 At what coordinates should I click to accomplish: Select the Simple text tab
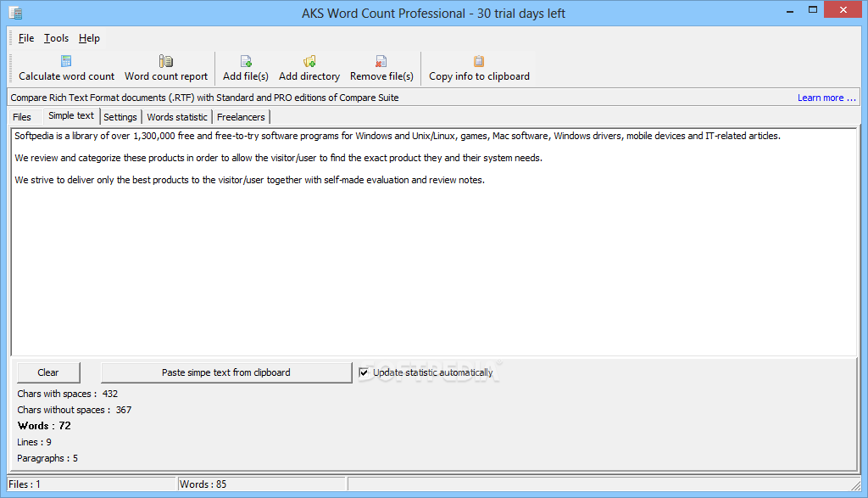click(71, 115)
